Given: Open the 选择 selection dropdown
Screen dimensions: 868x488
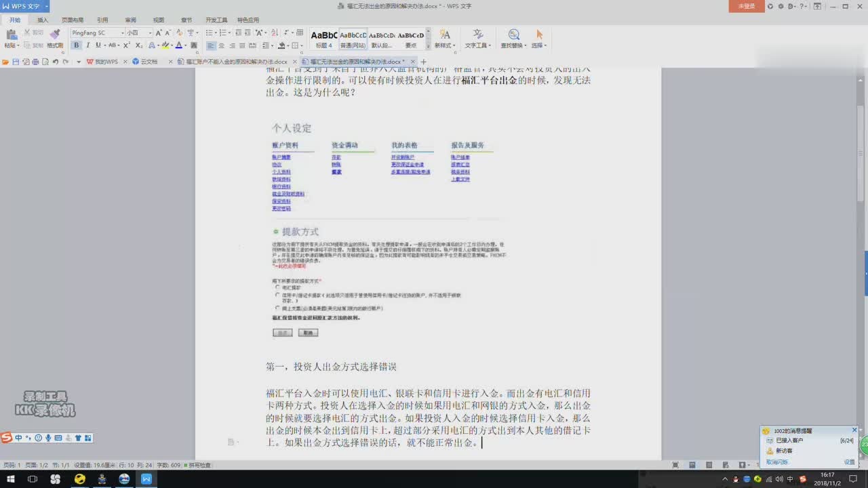Looking at the screenshot, I should [x=539, y=39].
